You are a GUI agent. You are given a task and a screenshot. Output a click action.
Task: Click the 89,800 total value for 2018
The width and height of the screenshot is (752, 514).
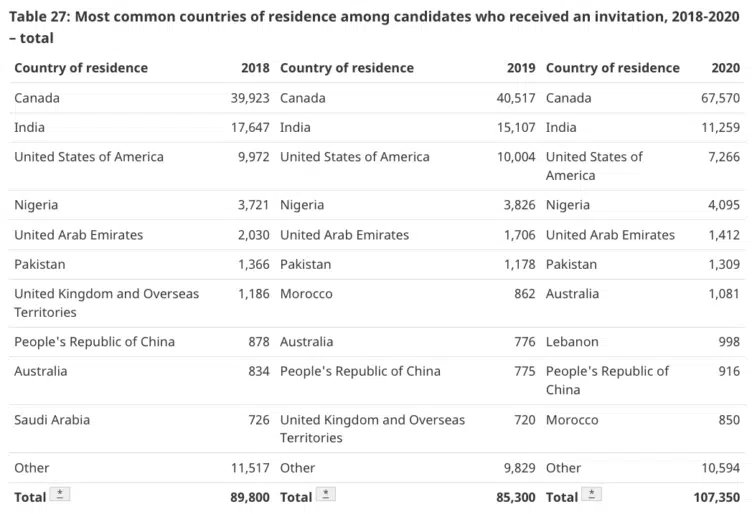tap(250, 497)
